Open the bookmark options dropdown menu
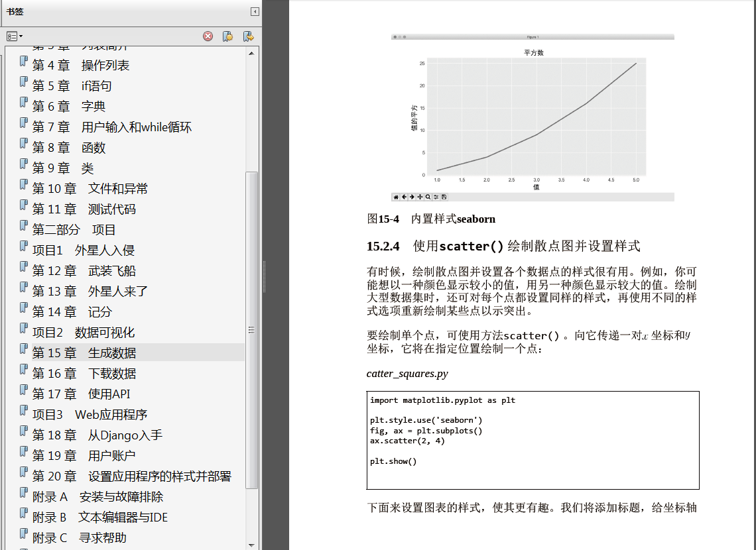This screenshot has height=550, width=756. click(x=15, y=36)
